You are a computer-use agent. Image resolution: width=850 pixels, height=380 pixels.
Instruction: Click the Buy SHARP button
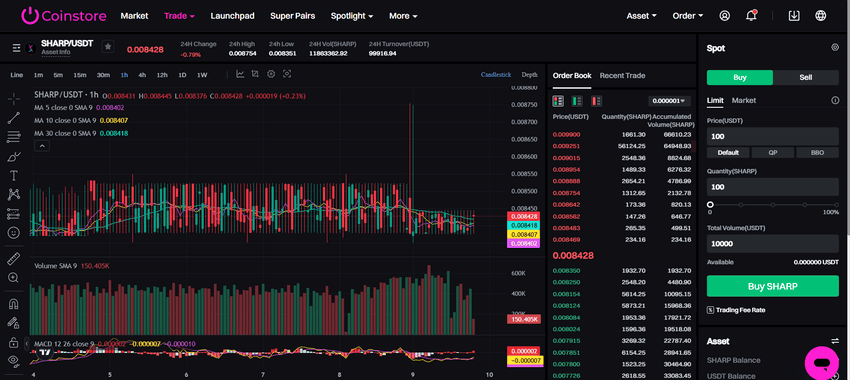(772, 286)
